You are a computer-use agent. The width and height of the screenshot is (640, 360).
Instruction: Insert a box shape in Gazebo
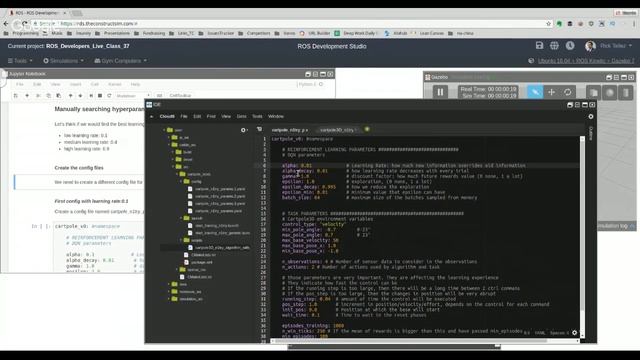point(594,93)
